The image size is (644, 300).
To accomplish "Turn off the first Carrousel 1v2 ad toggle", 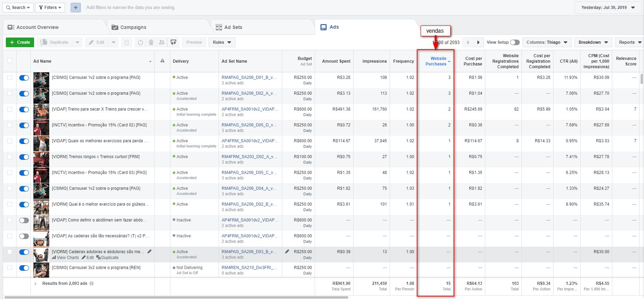I will point(24,78).
